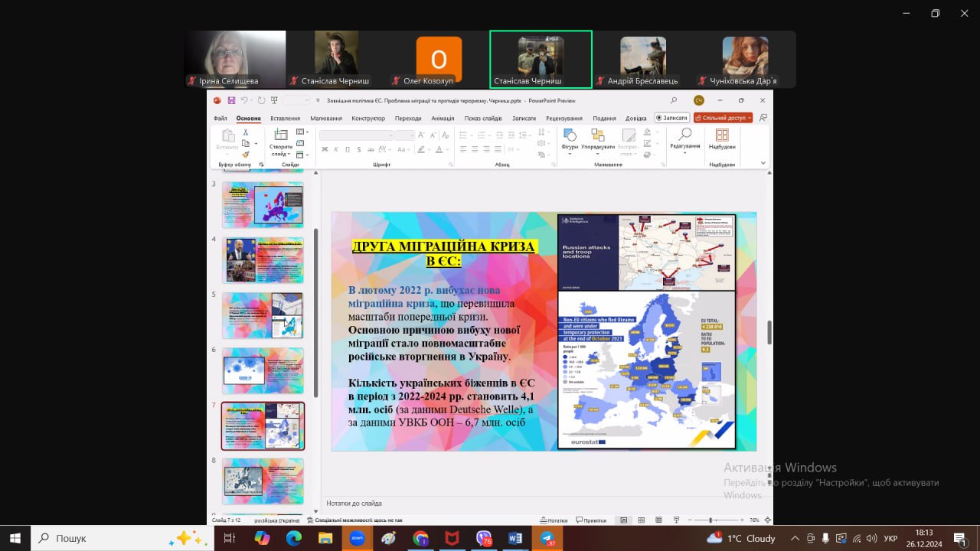The width and height of the screenshot is (980, 551).
Task: Switch to the Рецензування tab
Action: pos(564,119)
